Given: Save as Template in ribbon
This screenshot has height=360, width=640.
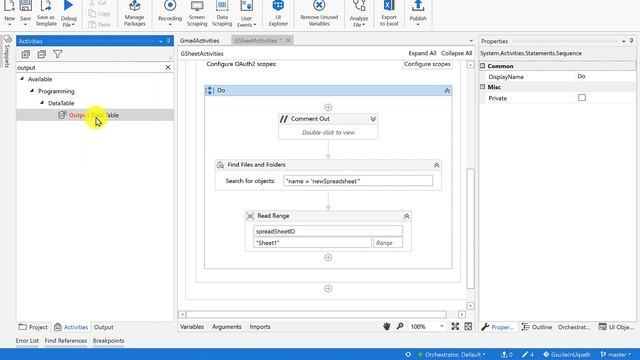Looking at the screenshot, I should (46, 12).
